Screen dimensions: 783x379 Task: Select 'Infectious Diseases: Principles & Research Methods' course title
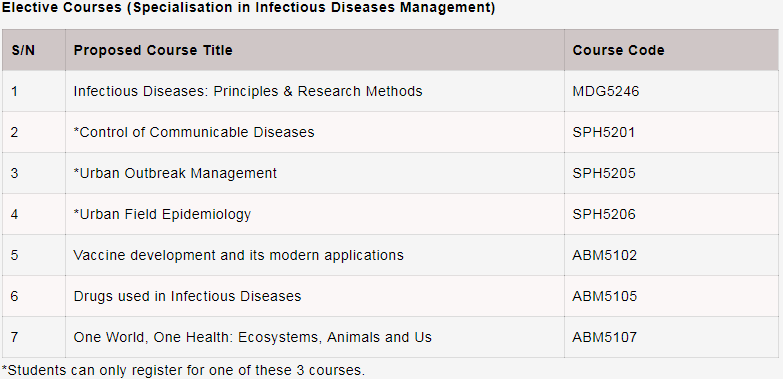coord(248,91)
